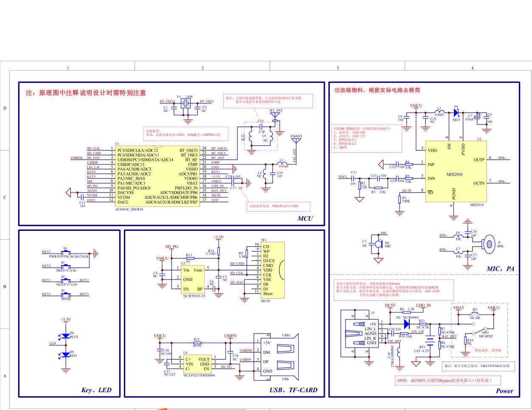The height and width of the screenshot is (410, 532).
Task: Click the JP1 NC/0R jumper
Action: 475,314
